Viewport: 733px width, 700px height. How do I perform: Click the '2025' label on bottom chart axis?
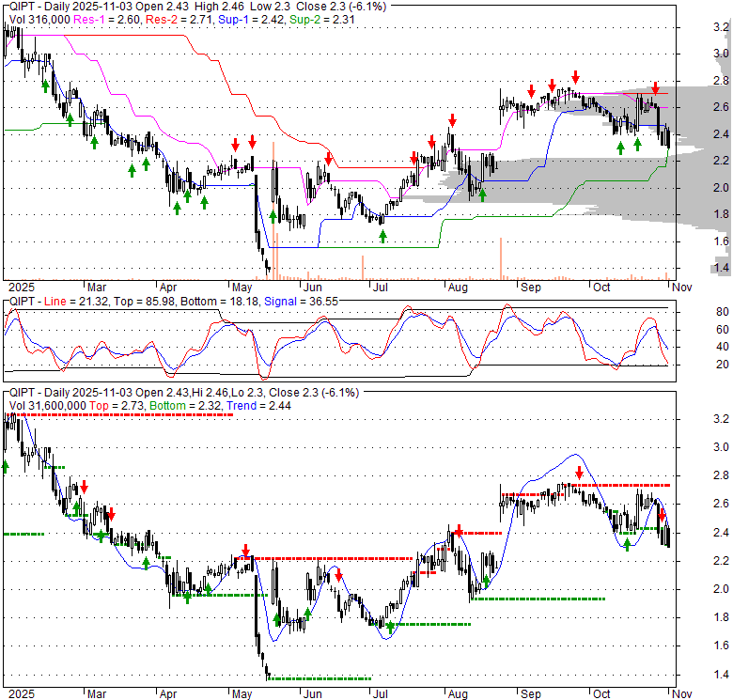coord(22,694)
